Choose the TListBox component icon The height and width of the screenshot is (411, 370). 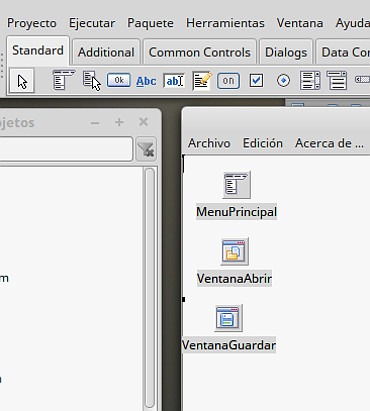[310, 80]
